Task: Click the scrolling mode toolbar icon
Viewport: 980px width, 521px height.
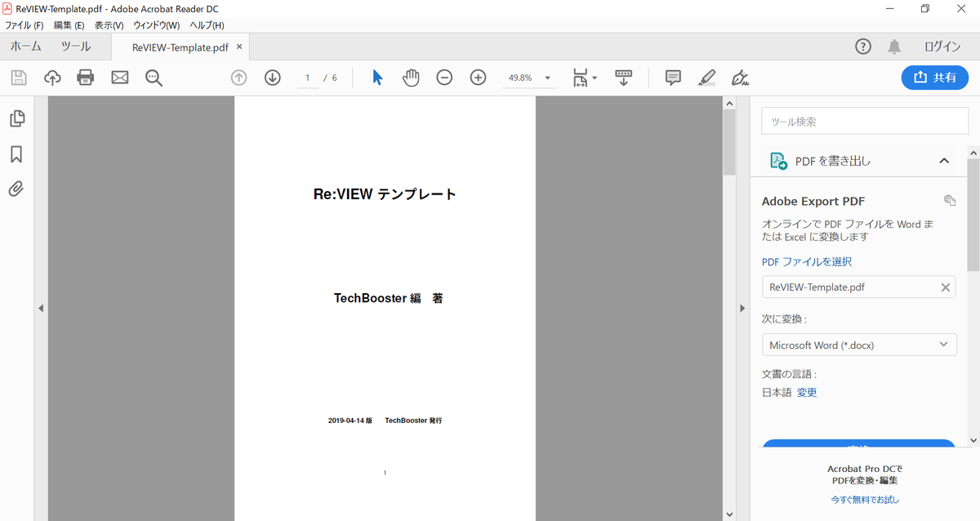Action: pos(624,78)
